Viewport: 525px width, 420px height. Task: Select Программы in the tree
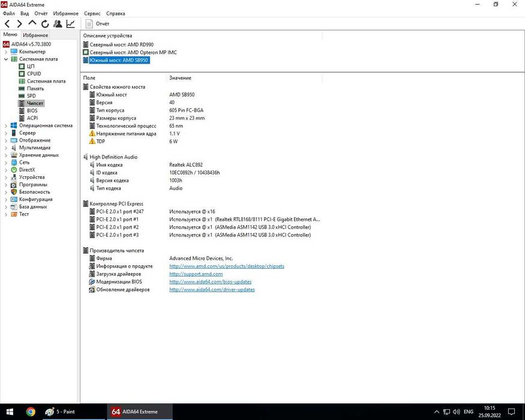coord(33,185)
